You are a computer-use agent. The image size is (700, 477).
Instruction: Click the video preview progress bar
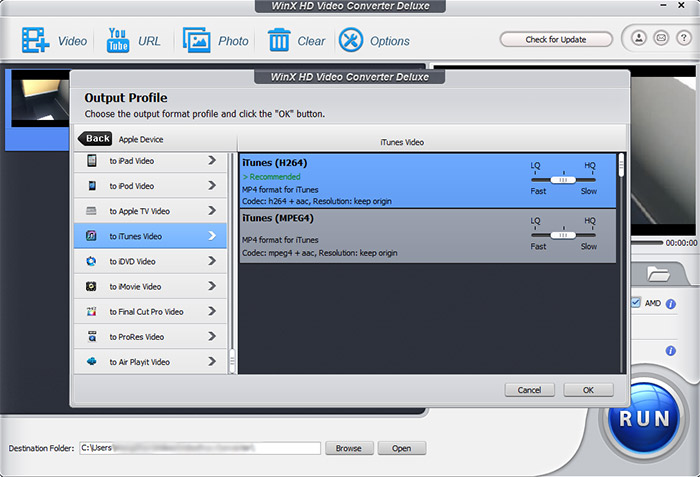click(x=647, y=243)
